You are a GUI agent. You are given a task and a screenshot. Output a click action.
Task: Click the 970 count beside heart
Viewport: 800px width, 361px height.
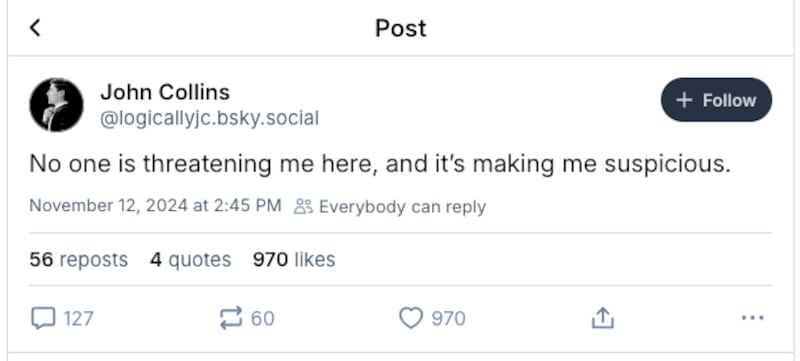(448, 319)
